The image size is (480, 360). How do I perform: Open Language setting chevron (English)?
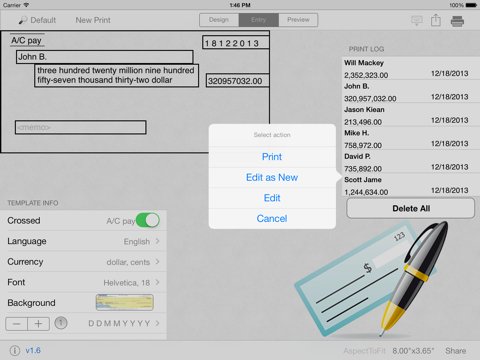click(x=157, y=241)
